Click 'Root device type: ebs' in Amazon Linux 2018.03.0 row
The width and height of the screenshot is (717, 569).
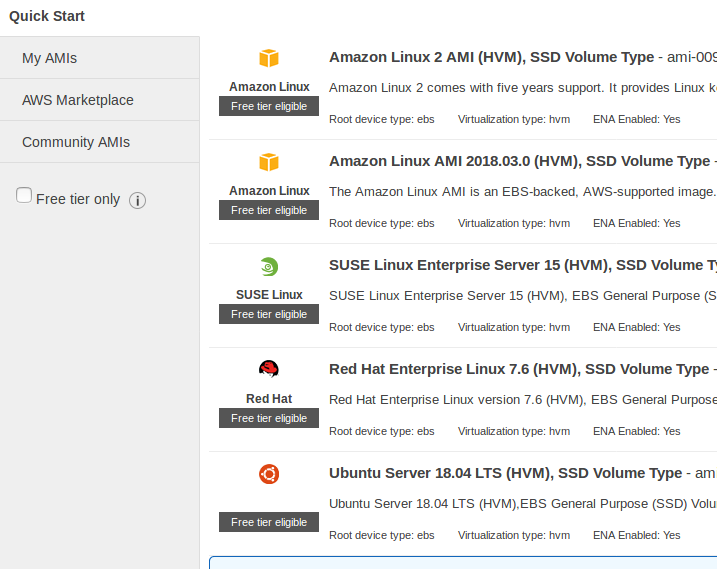click(382, 223)
